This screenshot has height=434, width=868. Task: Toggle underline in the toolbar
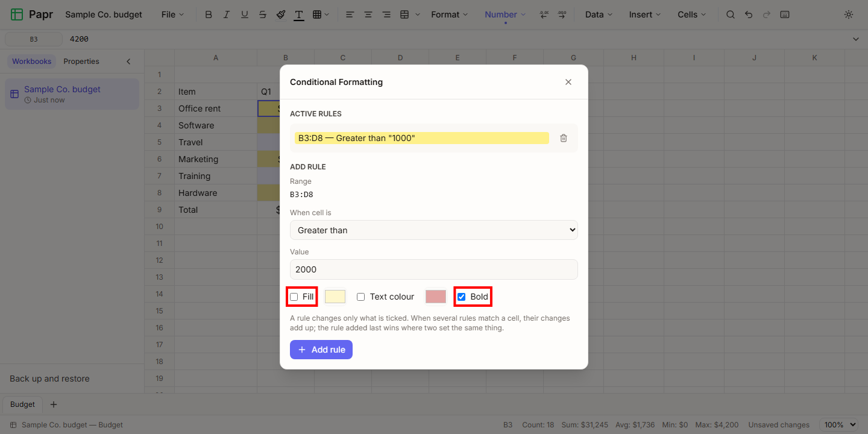(245, 14)
